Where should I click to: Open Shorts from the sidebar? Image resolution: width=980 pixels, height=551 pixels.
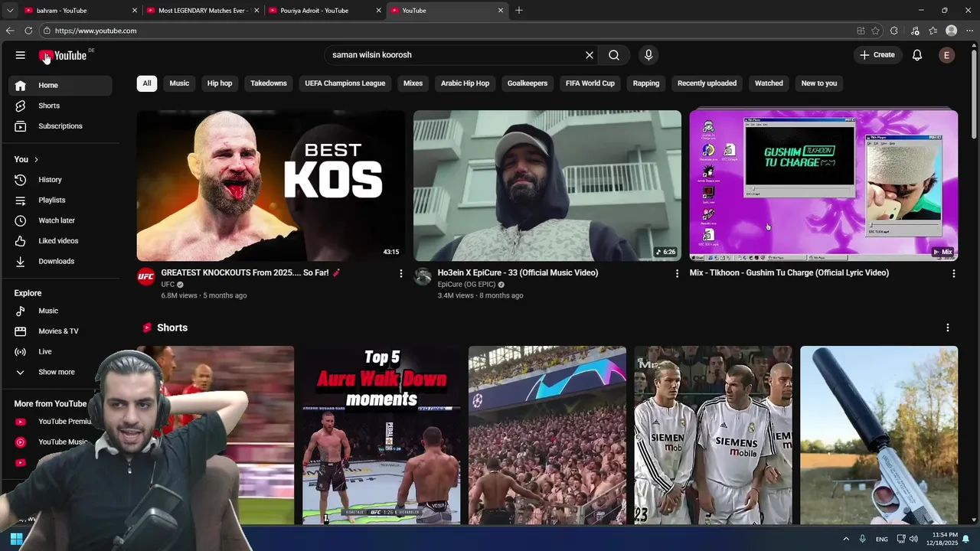(x=60, y=106)
